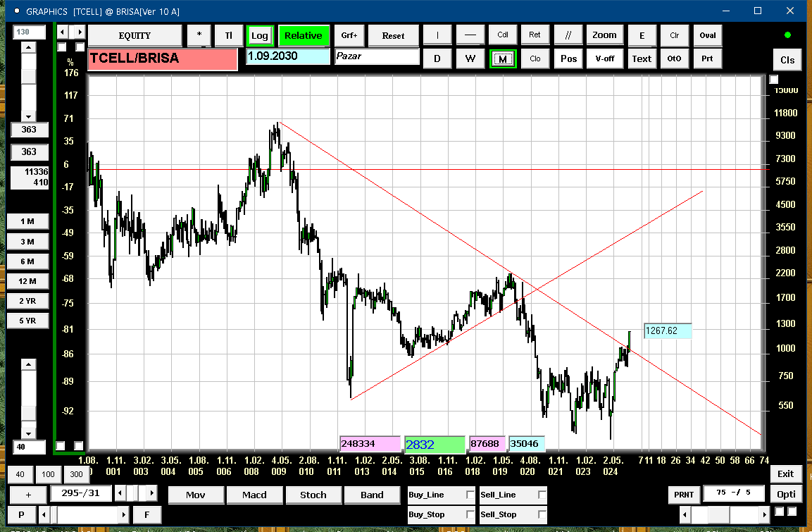Click the Reset button
The height and width of the screenshot is (532, 812).
[x=393, y=35]
